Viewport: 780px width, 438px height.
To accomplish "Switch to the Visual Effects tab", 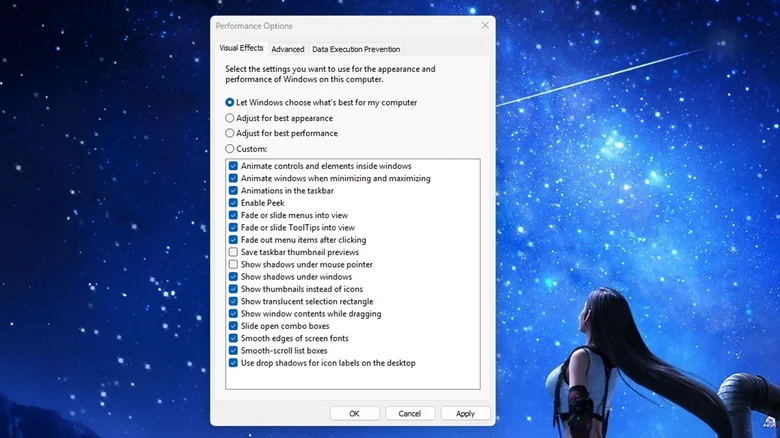I will tap(241, 48).
